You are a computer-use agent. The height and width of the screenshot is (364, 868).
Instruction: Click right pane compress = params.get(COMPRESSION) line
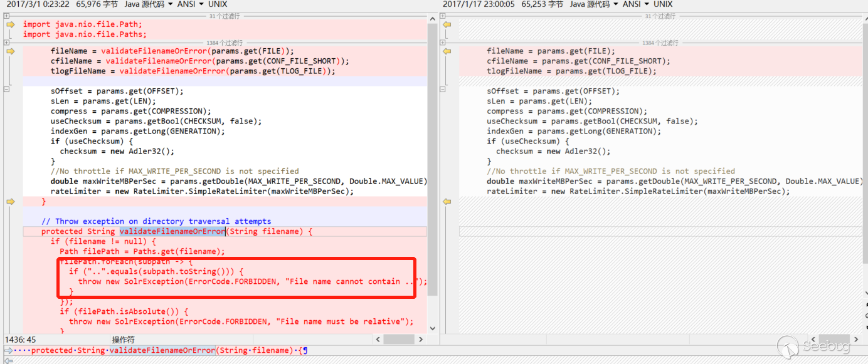point(567,111)
